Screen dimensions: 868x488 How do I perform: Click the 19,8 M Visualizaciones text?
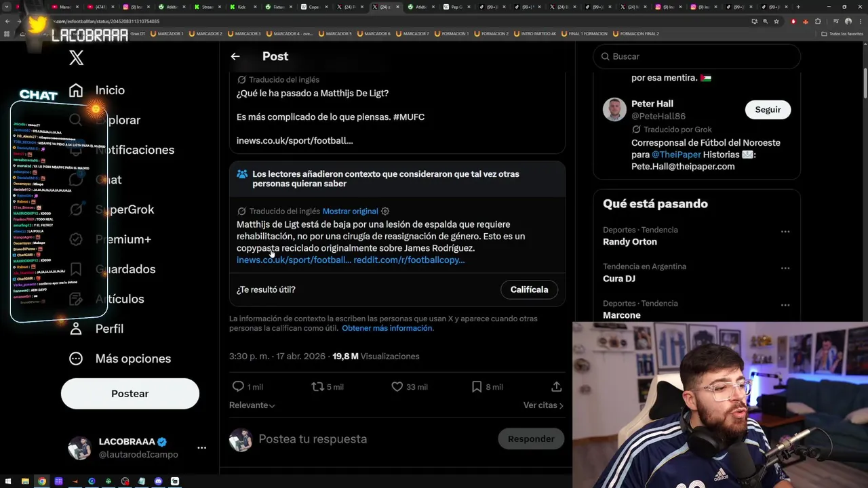376,357
